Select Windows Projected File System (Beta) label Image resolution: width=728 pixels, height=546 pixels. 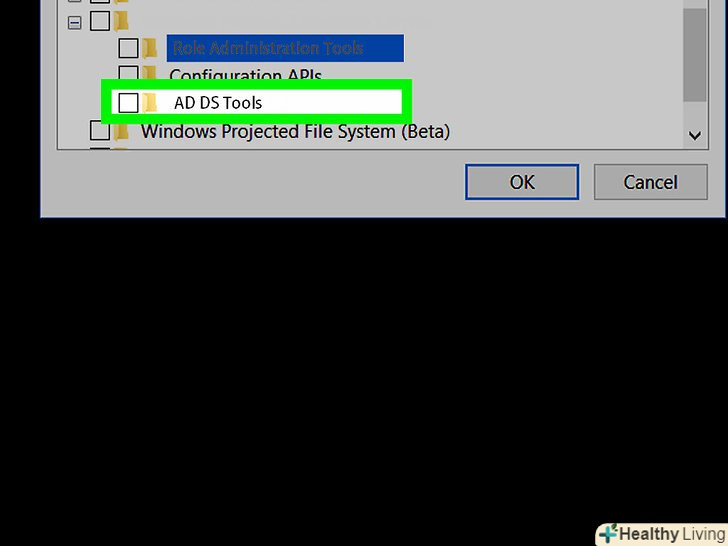[295, 131]
